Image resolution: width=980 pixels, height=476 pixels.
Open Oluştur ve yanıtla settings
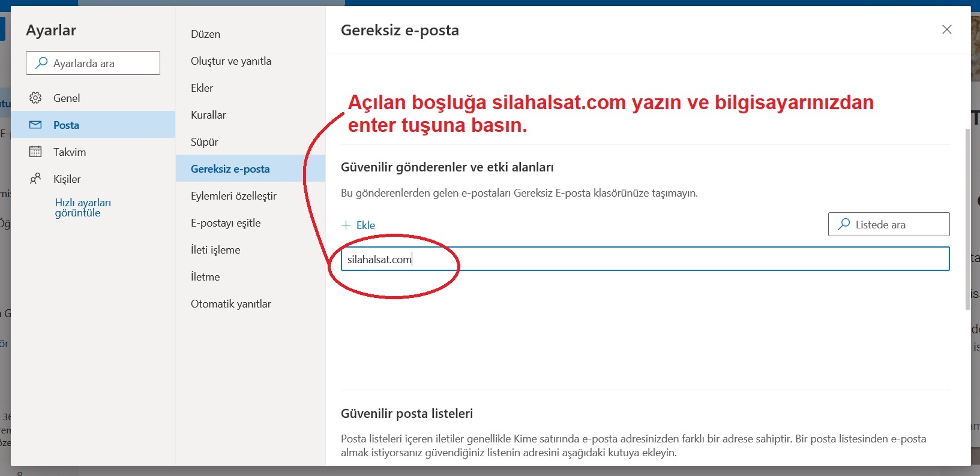click(231, 61)
